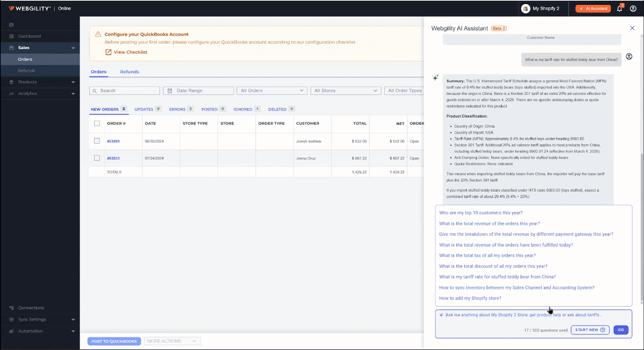Click the Start New button
The width and height of the screenshot is (644, 350).
tap(590, 330)
